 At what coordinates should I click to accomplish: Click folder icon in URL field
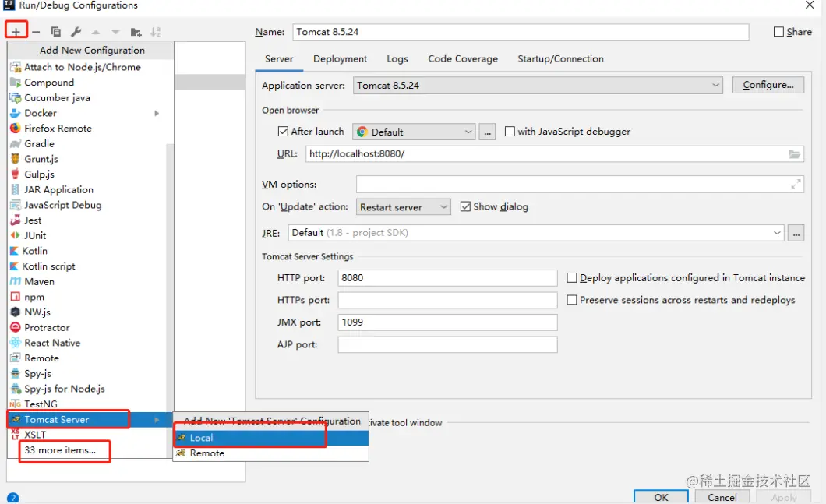point(794,153)
